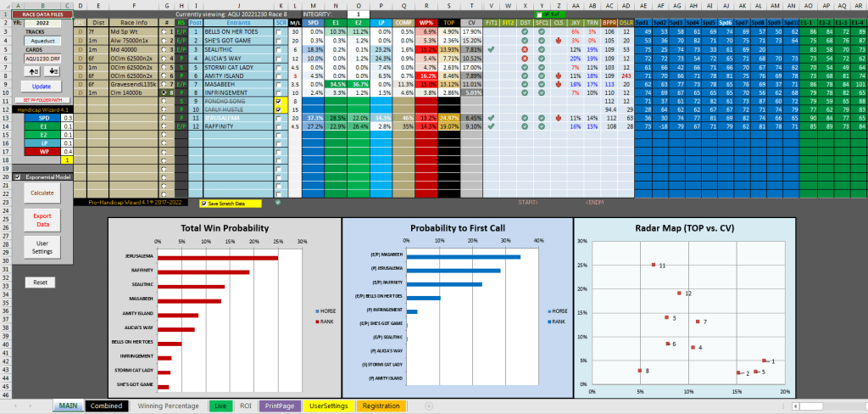868x414 pixels.
Task: Click the Export Data button
Action: [42, 221]
